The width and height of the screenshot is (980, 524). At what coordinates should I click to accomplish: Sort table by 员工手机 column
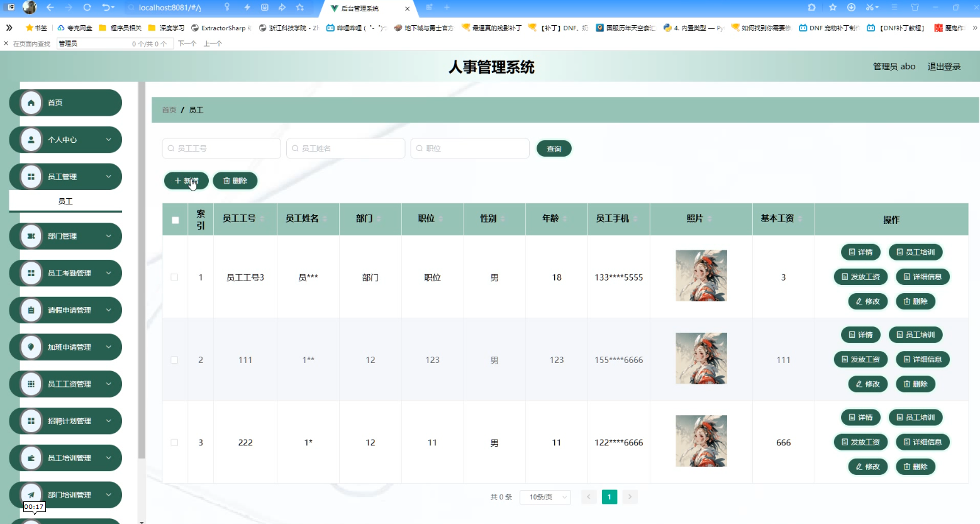635,219
